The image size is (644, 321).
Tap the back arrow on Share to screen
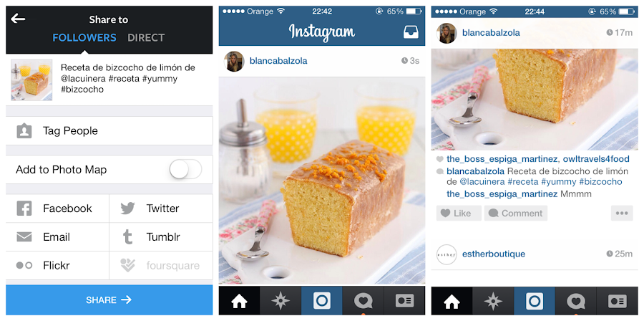(x=18, y=19)
